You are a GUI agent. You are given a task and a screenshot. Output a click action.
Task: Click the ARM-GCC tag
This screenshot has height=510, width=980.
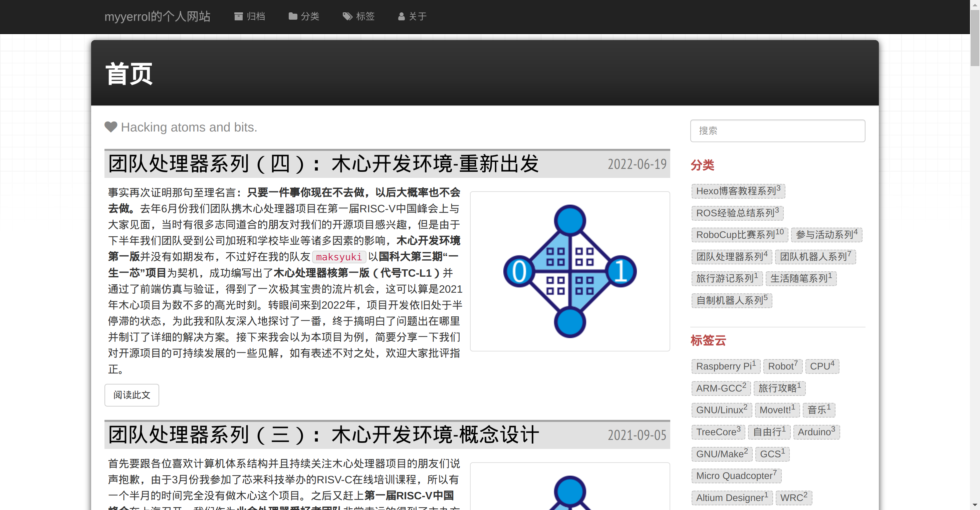[x=721, y=388]
